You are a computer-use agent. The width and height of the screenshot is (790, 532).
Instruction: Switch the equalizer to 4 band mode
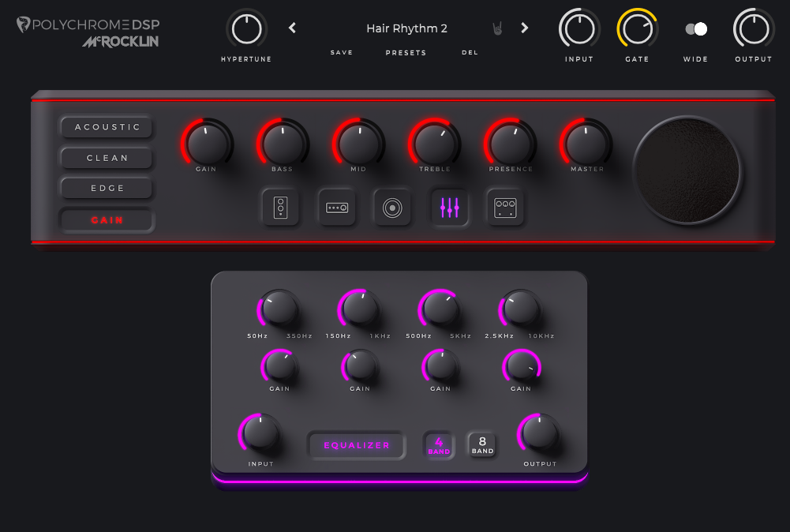tap(439, 445)
